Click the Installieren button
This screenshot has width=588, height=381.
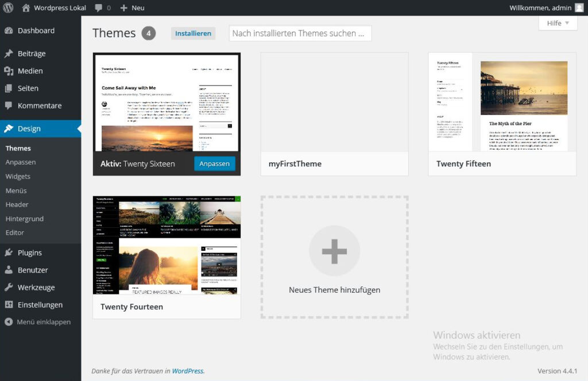tap(193, 33)
